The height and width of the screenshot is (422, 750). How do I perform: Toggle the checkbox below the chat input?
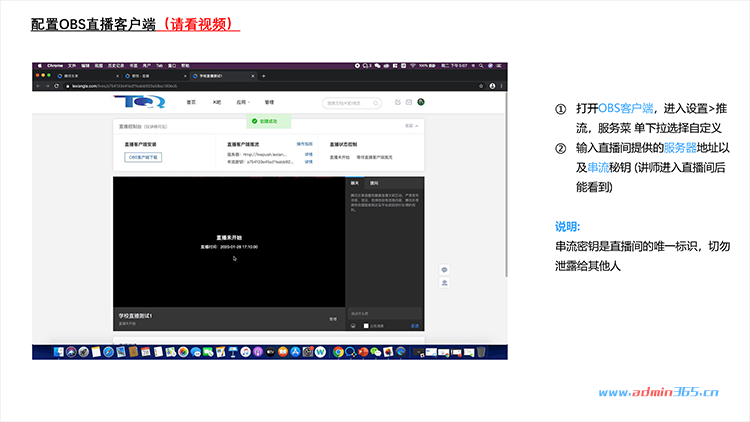tap(366, 326)
